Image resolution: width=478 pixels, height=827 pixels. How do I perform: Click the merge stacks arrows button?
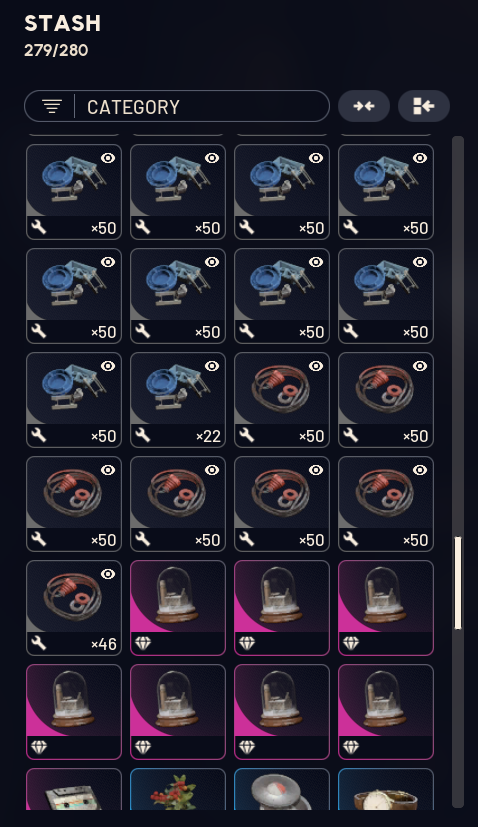[364, 106]
